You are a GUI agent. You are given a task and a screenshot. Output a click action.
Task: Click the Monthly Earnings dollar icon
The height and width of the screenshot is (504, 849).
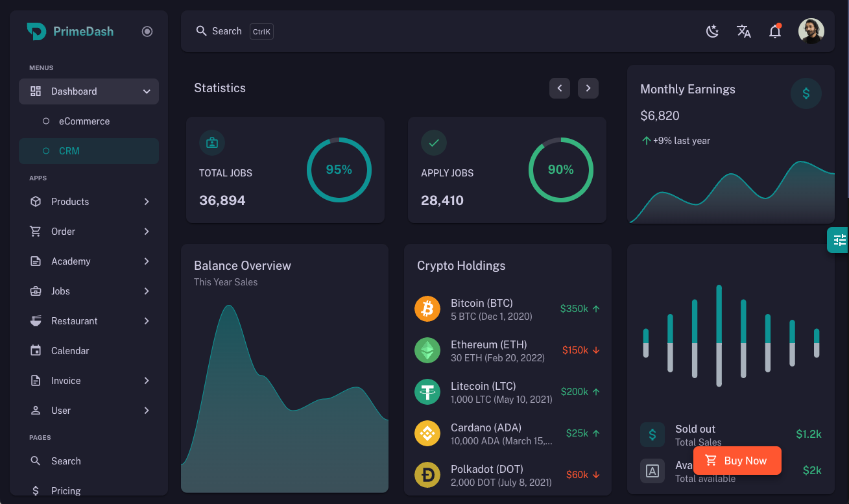(806, 93)
